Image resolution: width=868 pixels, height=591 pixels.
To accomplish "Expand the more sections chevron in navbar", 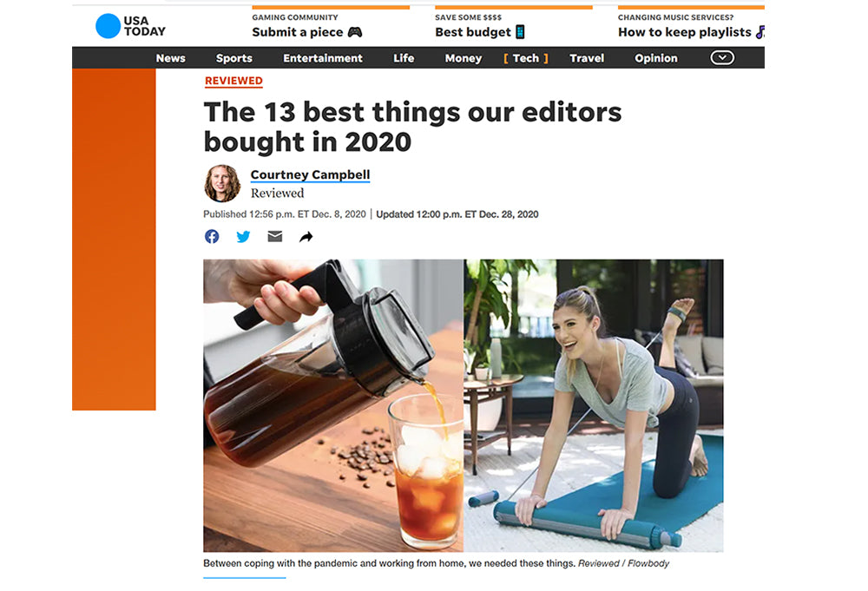I will 722,57.
